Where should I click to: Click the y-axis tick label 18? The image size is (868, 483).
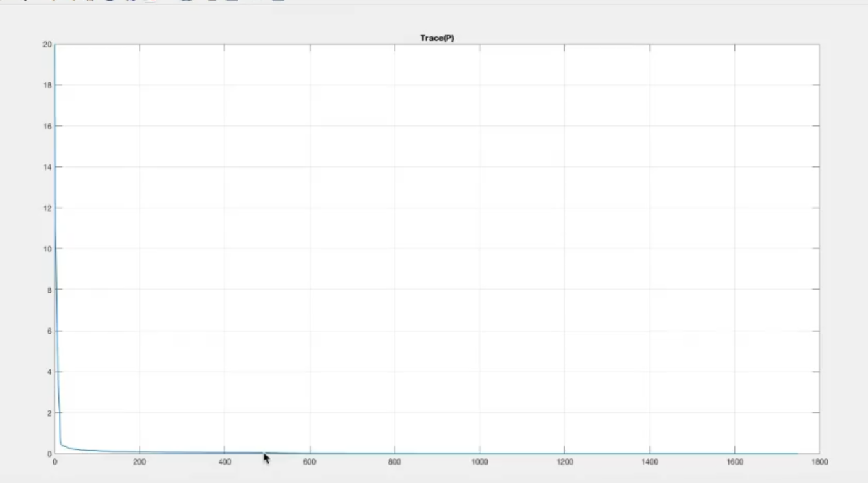click(x=47, y=86)
